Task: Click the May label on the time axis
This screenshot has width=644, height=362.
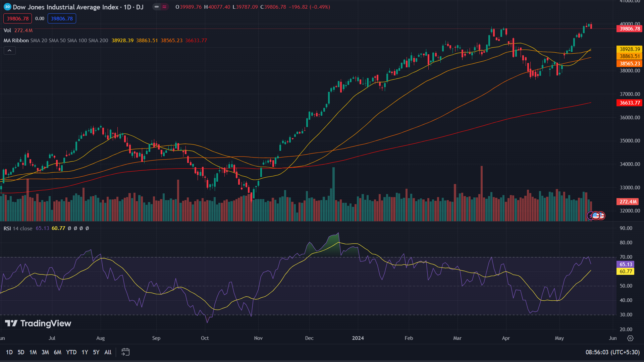Action: 559,338
